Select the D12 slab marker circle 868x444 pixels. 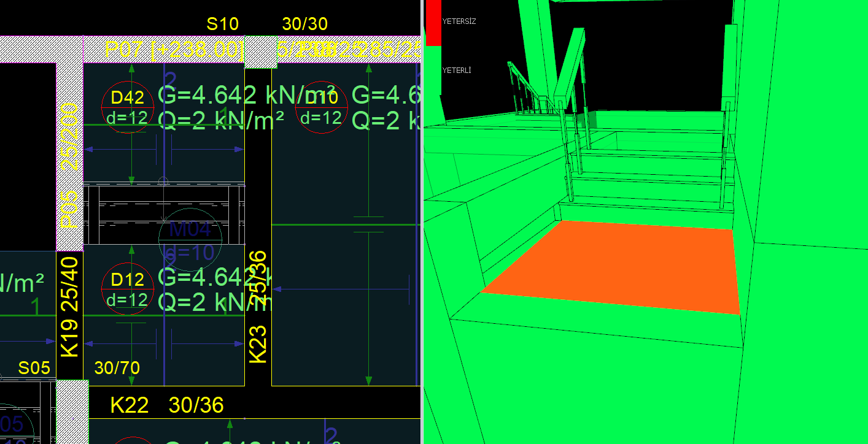[127, 289]
